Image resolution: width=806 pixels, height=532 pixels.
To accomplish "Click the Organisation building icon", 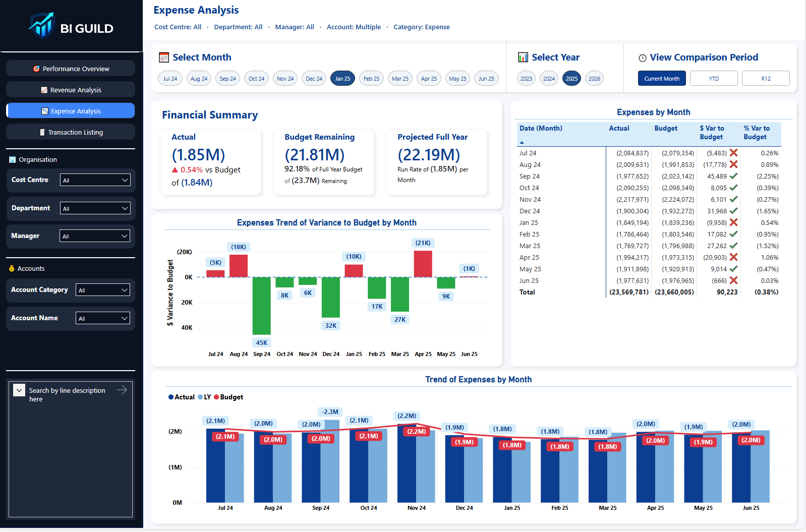I will tap(13, 160).
